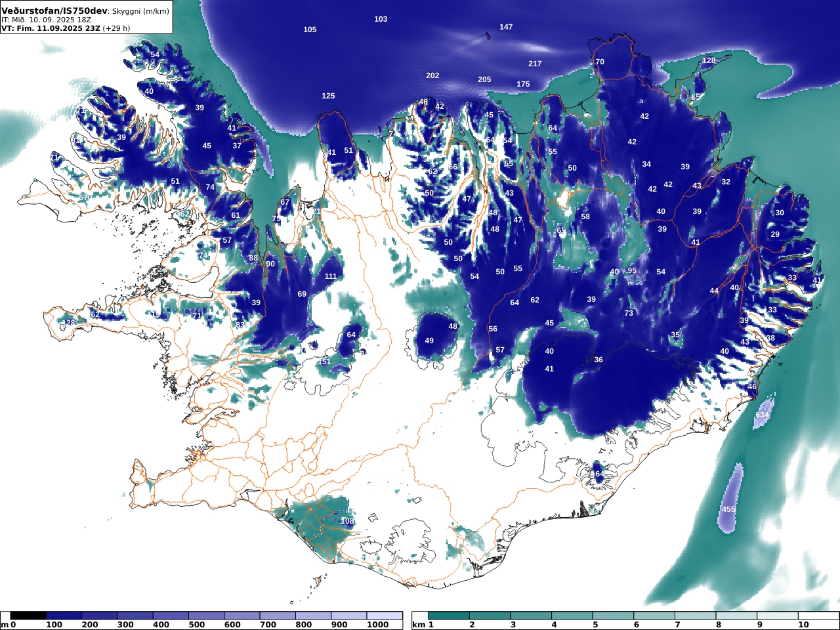Select the legend swatch between 1 and 2 km
Screen dimensions: 840x630
(449, 616)
